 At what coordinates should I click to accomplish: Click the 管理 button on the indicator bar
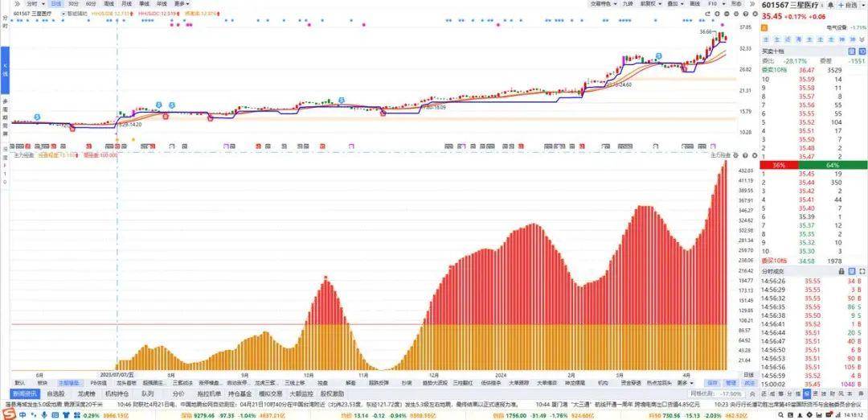730,382
